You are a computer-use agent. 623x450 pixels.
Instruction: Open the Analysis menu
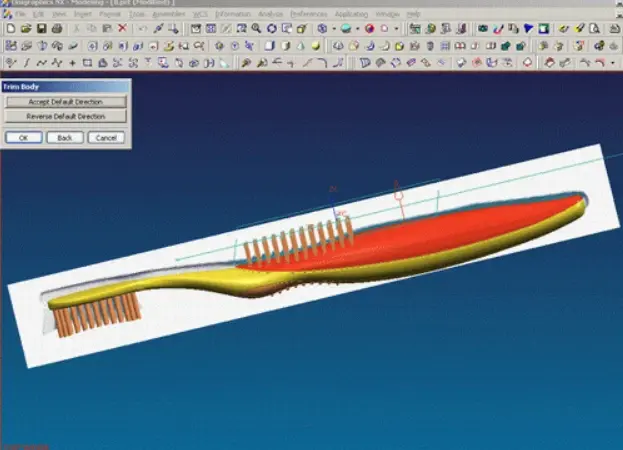(271, 14)
